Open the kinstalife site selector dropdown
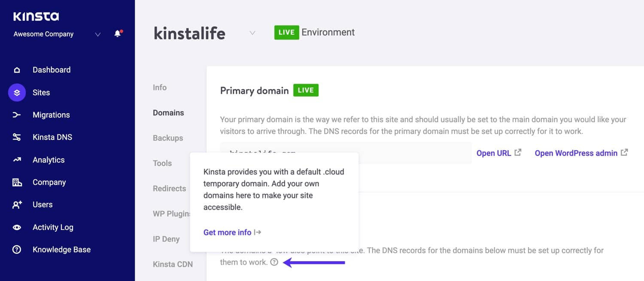The height and width of the screenshot is (281, 644). click(252, 33)
